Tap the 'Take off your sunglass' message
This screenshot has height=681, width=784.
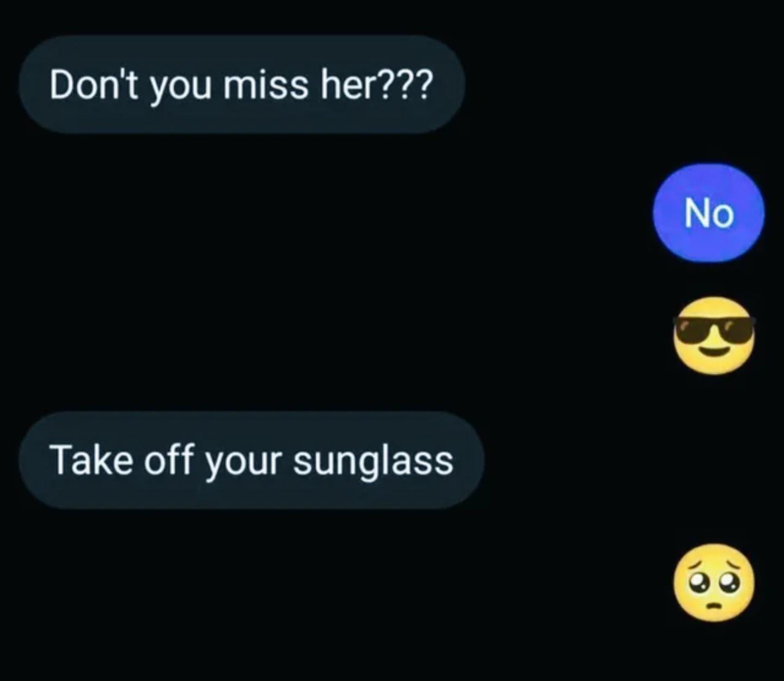tap(251, 460)
